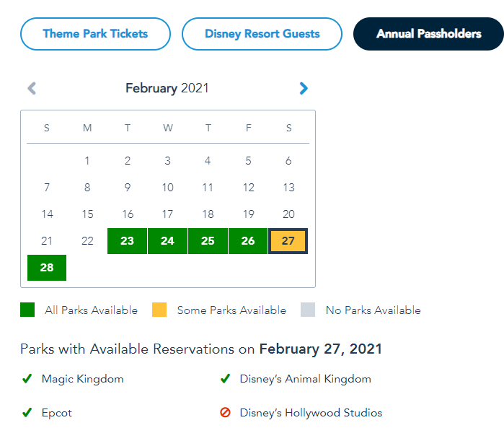Go to next month with right chevron

point(304,88)
